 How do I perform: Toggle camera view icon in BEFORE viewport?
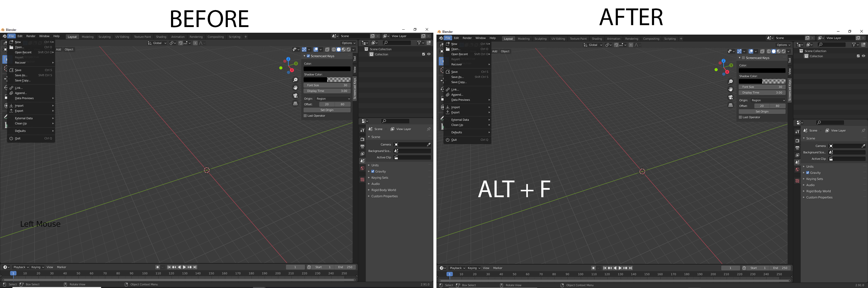[x=295, y=96]
